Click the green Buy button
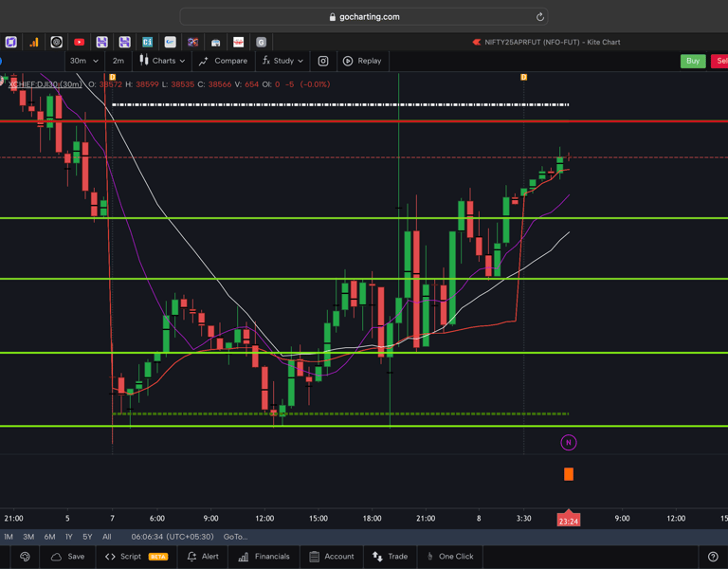This screenshot has height=569, width=728. pyautogui.click(x=693, y=61)
